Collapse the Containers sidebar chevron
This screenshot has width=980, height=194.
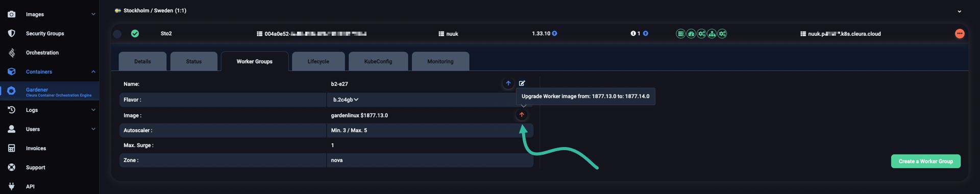[x=93, y=71]
